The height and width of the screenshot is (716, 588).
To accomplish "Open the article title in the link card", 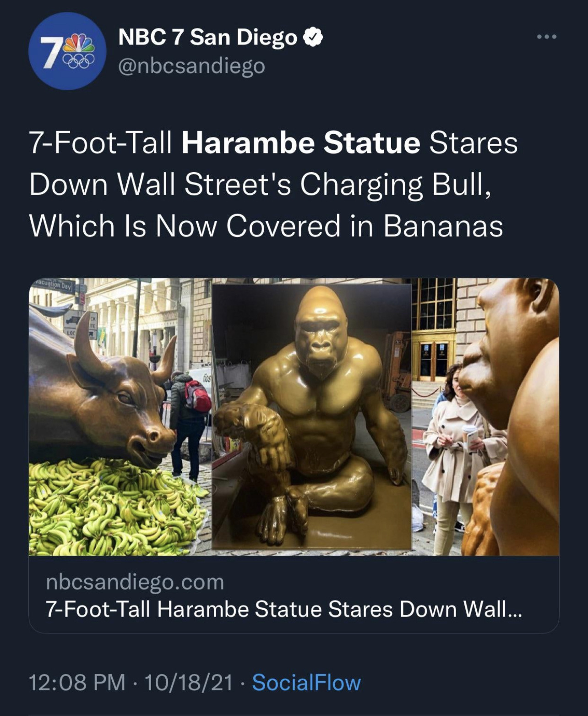I will (x=283, y=609).
